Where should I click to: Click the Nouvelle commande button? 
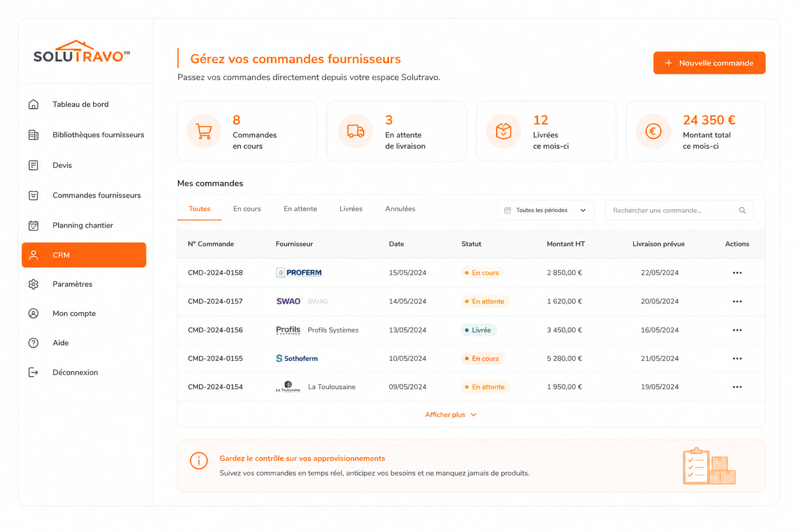(709, 63)
